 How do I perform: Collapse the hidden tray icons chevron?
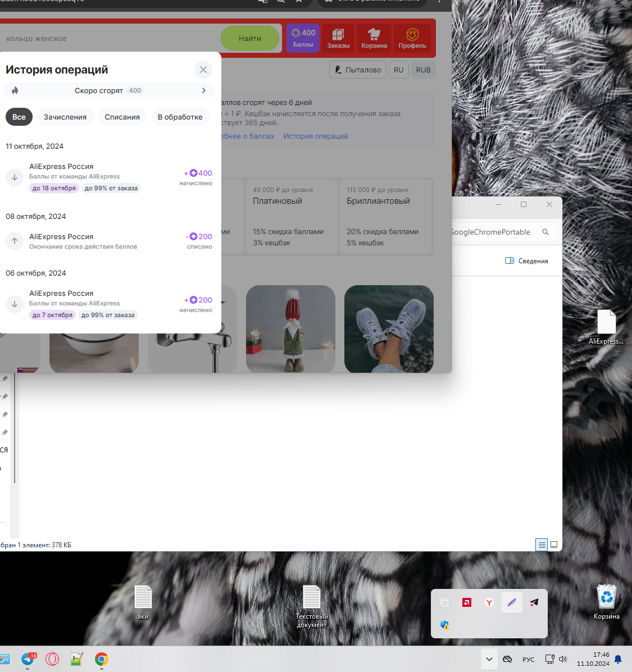point(489,659)
